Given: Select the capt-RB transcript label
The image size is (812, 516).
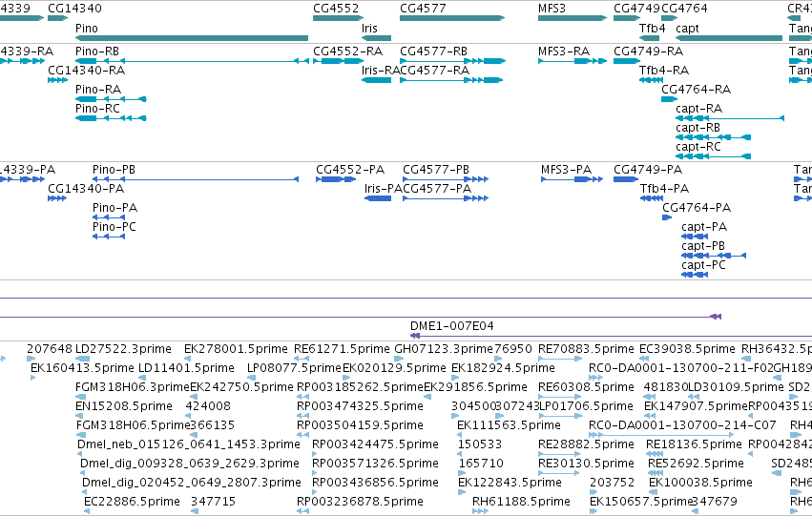Looking at the screenshot, I should tap(697, 127).
